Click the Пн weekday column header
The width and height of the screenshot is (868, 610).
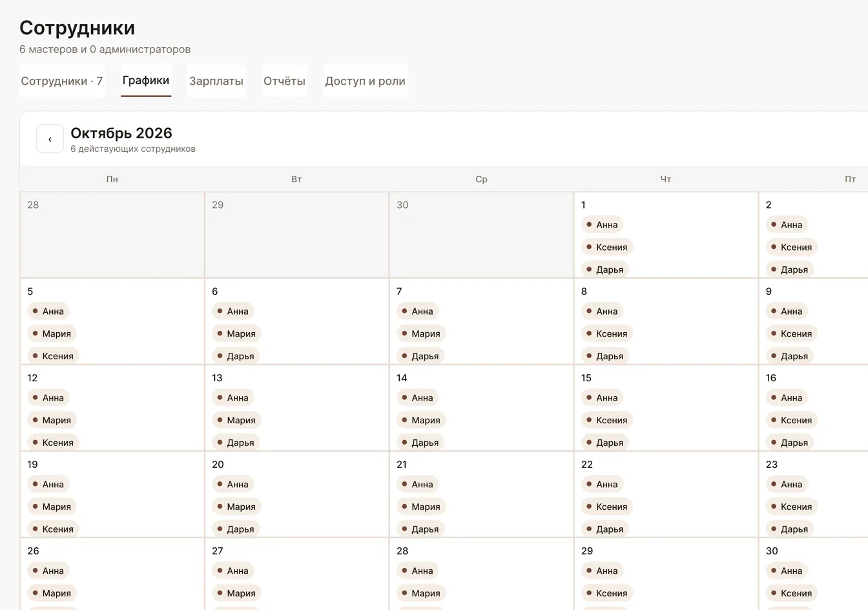click(112, 179)
